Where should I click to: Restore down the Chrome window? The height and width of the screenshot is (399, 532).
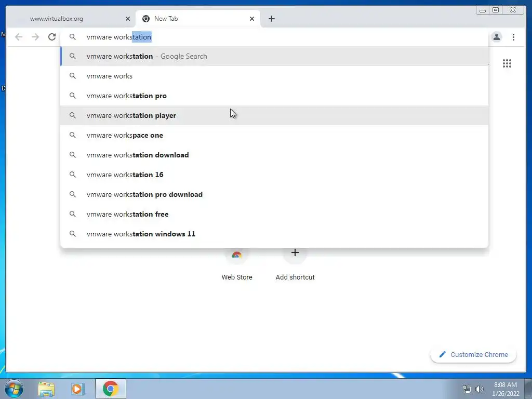[496, 10]
